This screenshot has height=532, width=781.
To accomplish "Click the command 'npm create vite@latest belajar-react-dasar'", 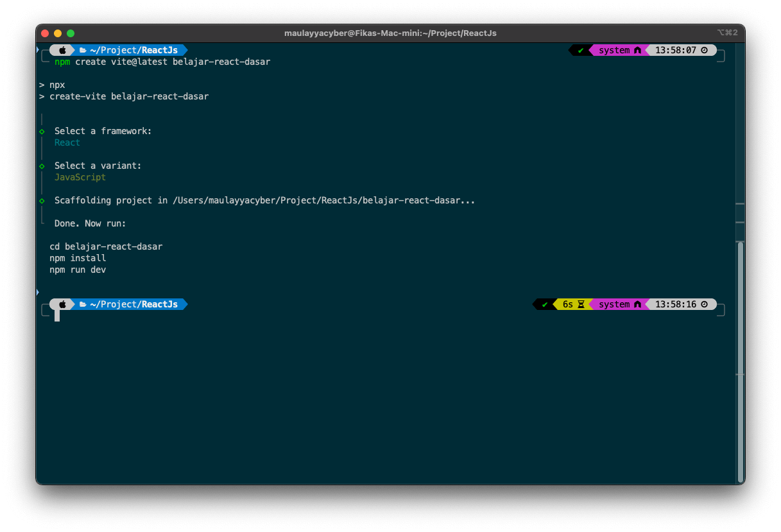I will (162, 62).
